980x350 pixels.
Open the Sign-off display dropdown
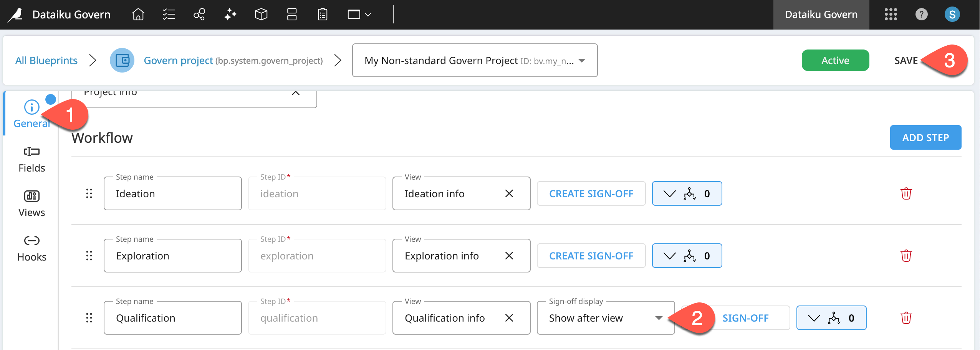click(659, 318)
